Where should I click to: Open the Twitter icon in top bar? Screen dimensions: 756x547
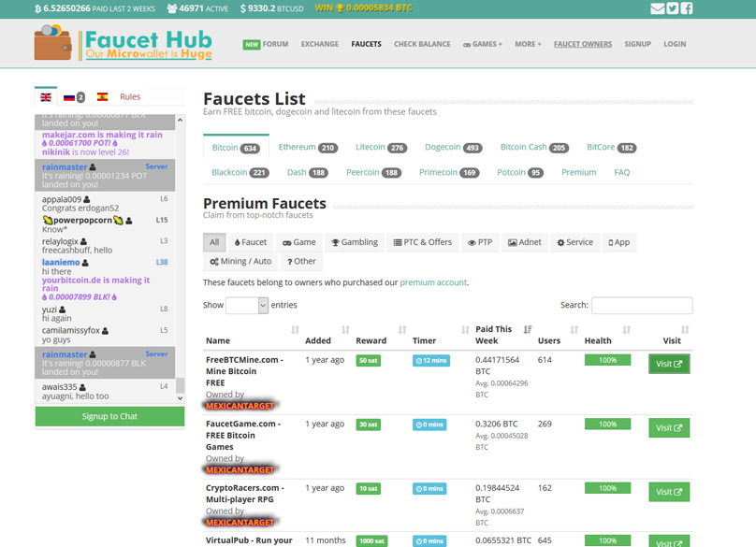[672, 8]
